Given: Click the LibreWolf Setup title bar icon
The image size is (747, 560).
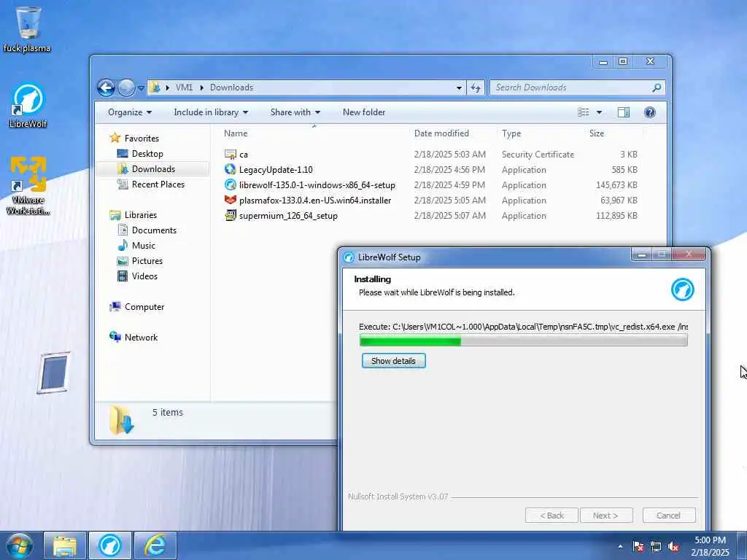Looking at the screenshot, I should pyautogui.click(x=349, y=257).
